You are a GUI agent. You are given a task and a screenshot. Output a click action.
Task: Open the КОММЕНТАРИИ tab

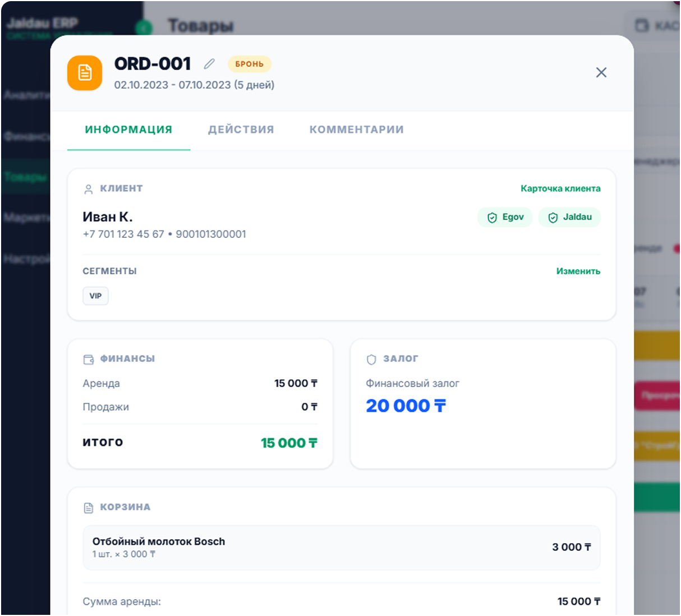click(357, 130)
